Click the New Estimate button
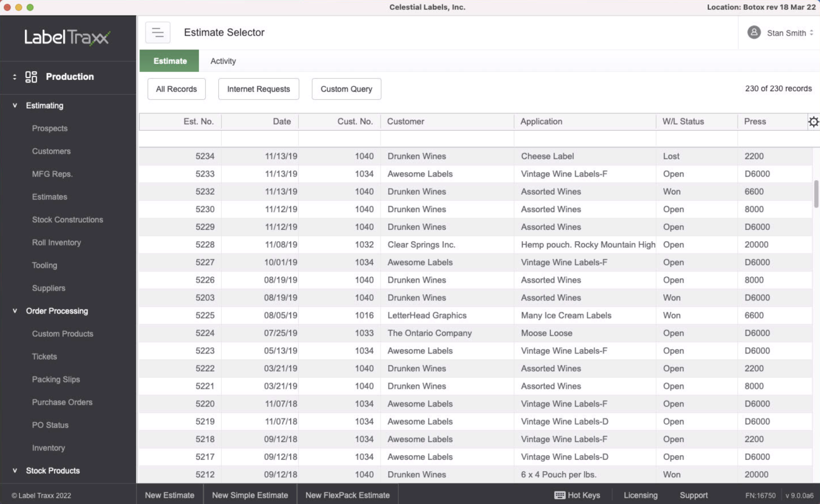The width and height of the screenshot is (820, 504). 170,495
